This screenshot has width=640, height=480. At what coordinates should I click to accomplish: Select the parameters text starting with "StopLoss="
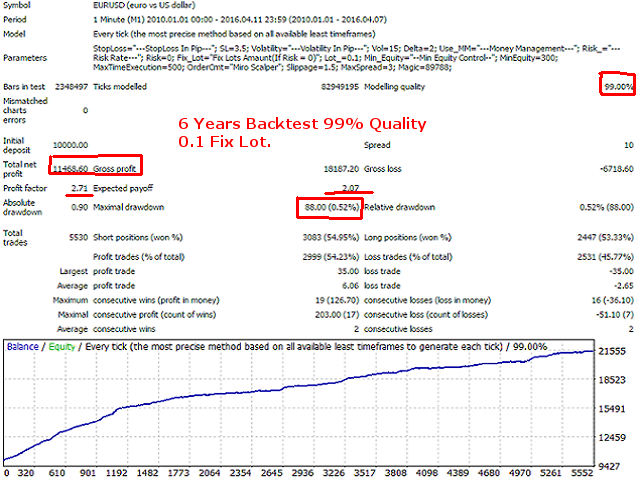(357, 58)
